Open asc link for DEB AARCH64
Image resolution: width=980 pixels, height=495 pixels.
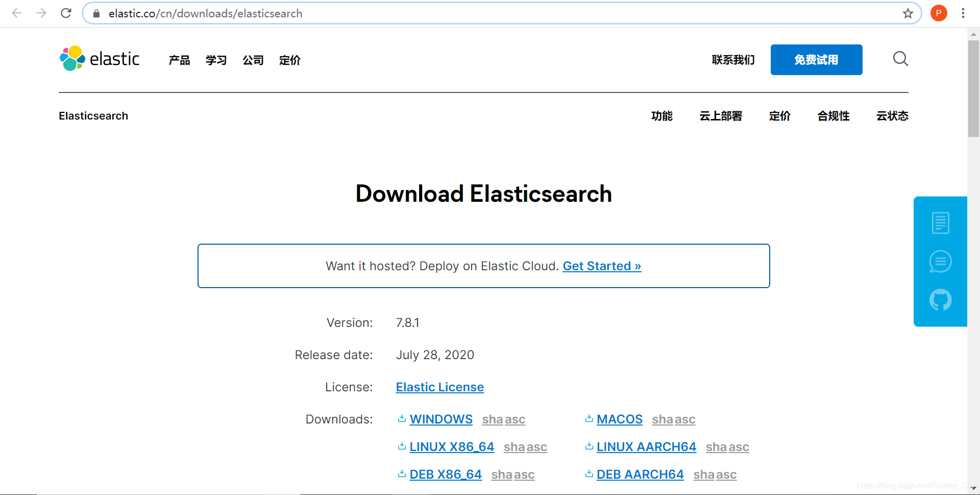pyautogui.click(x=727, y=475)
